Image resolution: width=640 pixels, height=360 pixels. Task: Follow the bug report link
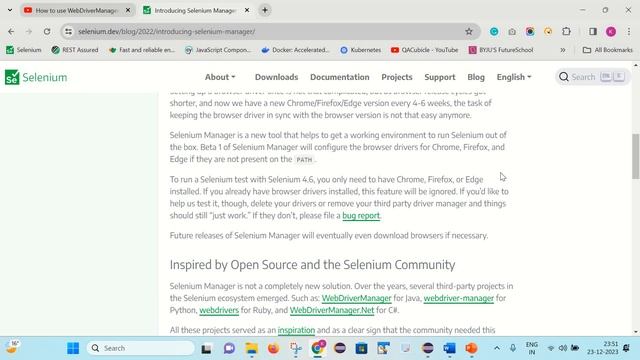pyautogui.click(x=361, y=216)
